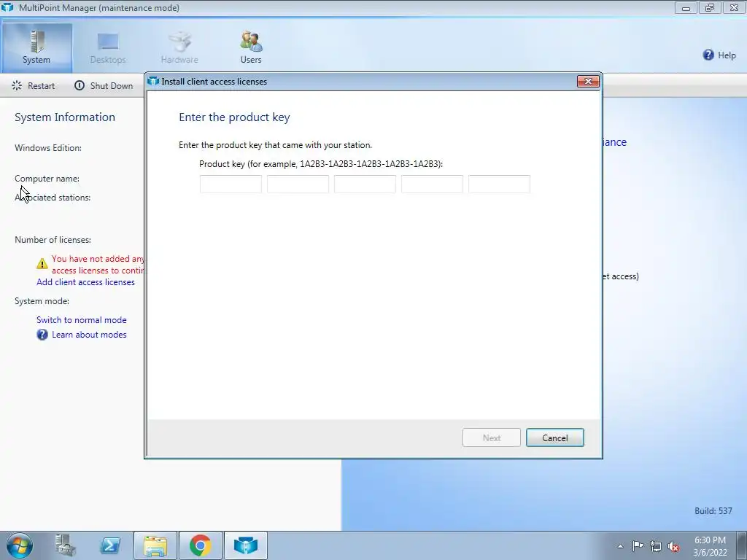
Task: Open the Windows Start menu
Action: 20,545
